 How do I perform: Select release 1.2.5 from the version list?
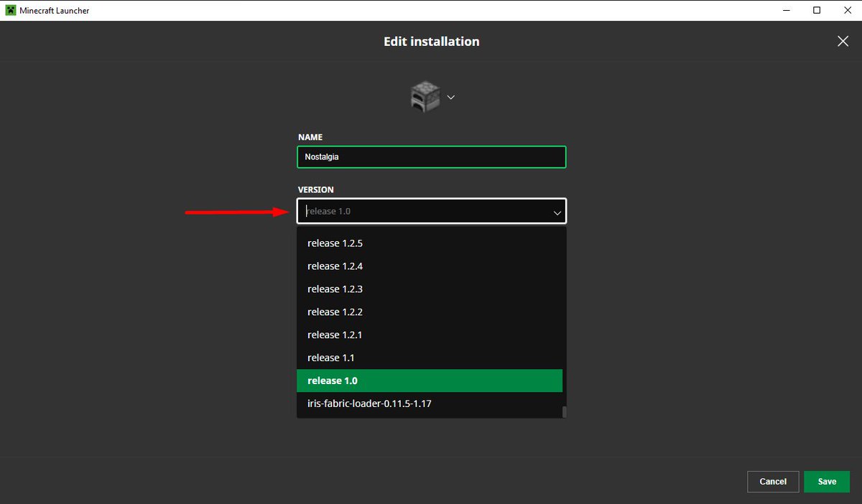pyautogui.click(x=430, y=243)
